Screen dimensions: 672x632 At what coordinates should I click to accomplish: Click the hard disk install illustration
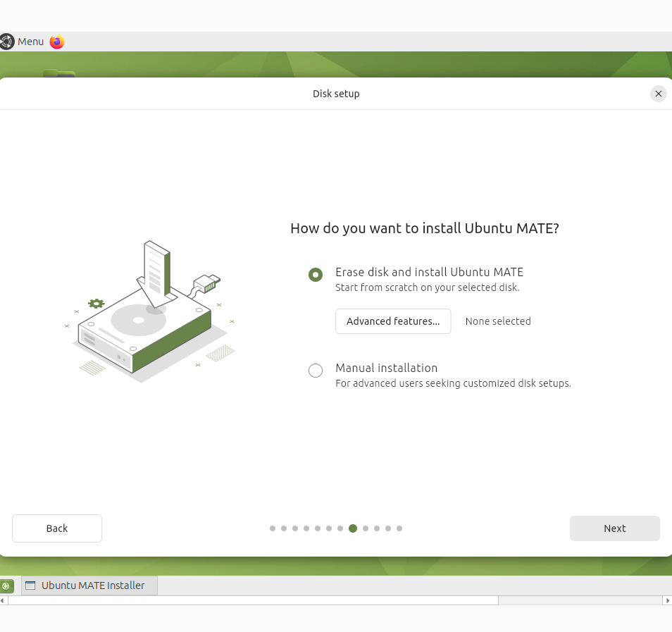click(149, 311)
